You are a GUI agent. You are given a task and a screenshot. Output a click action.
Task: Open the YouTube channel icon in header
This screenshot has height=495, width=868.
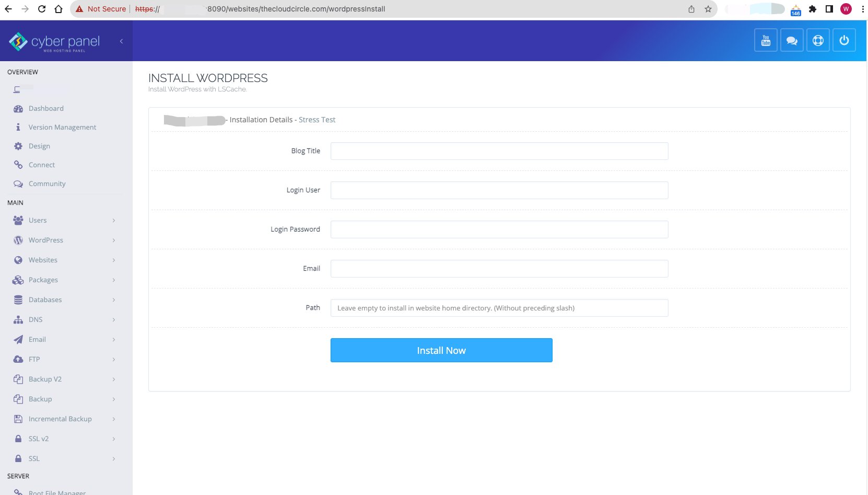coord(766,40)
